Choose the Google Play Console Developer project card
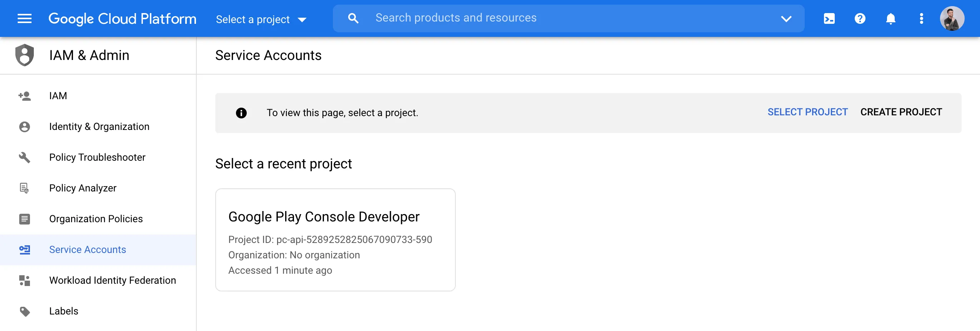This screenshot has height=331, width=980. click(335, 240)
